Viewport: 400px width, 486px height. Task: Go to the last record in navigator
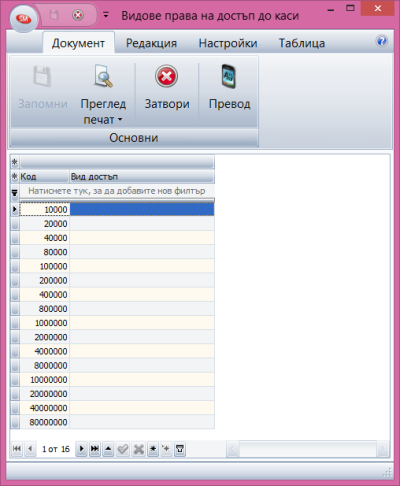[x=95, y=449]
